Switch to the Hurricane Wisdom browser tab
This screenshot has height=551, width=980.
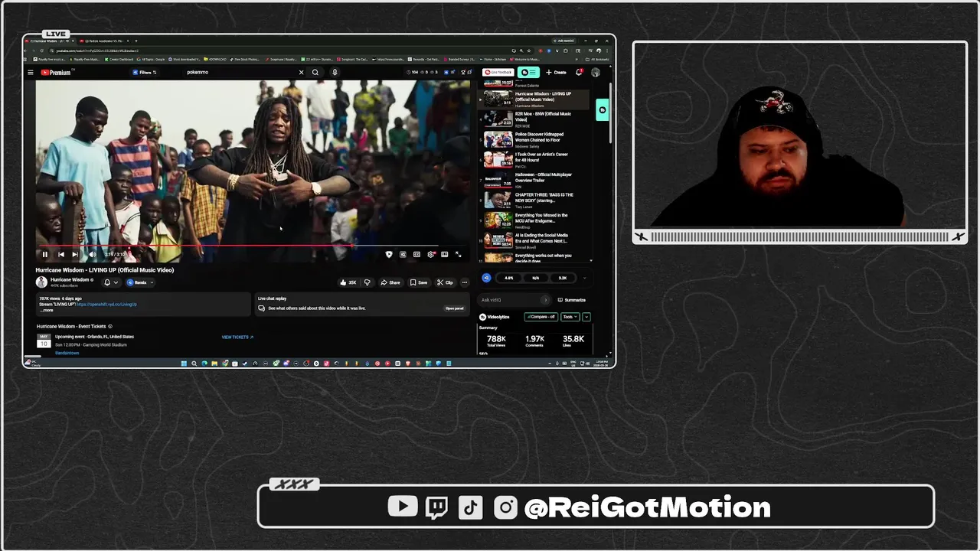51,41
